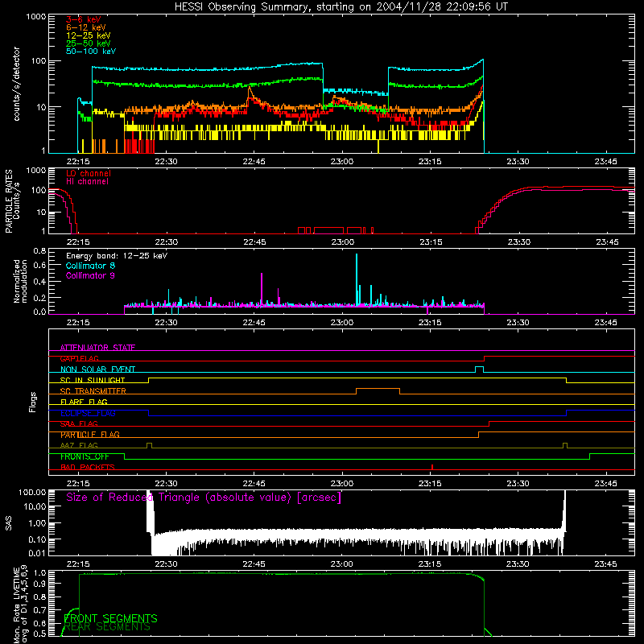Viewport: 644px width, 644px height.
Task: Click the orange 6-12 keV peak near 22:44
Action: click(249, 93)
